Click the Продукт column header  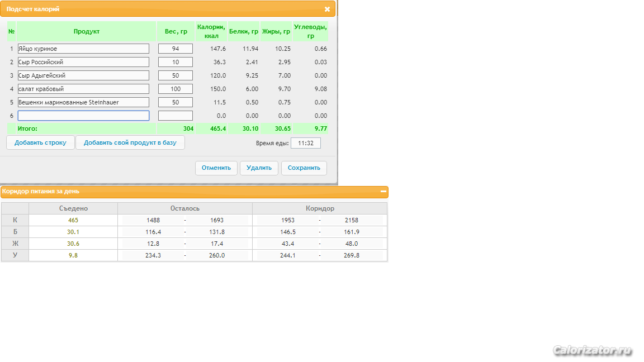[86, 31]
